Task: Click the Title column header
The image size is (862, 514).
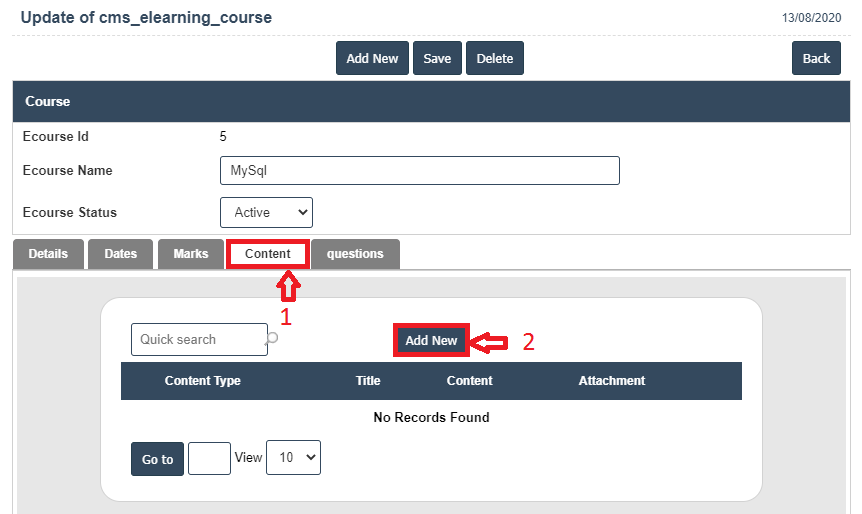Action: (368, 381)
